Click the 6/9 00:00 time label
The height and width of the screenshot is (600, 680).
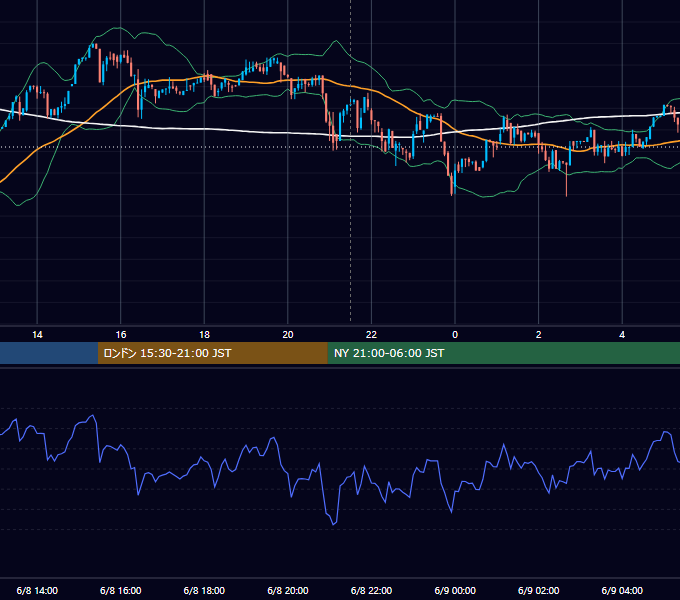point(455,590)
